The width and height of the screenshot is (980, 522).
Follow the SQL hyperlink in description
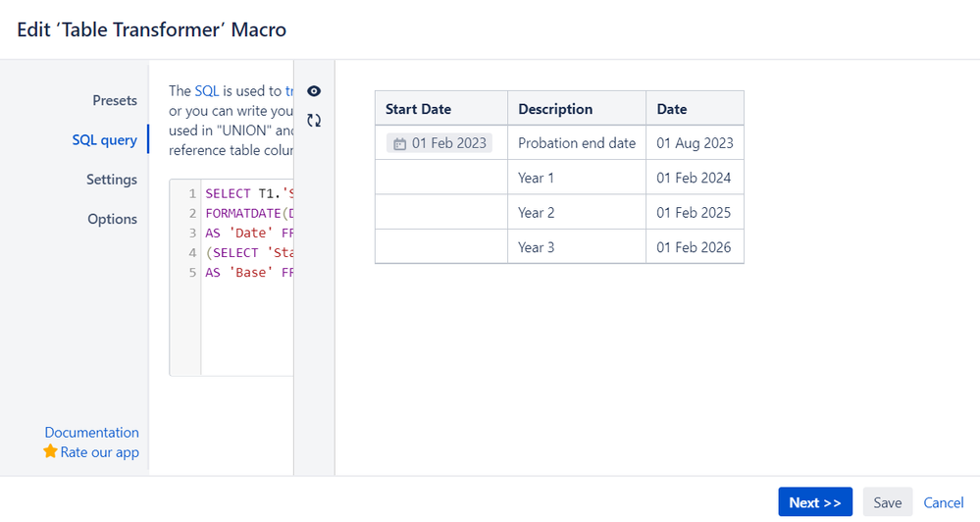tap(206, 90)
